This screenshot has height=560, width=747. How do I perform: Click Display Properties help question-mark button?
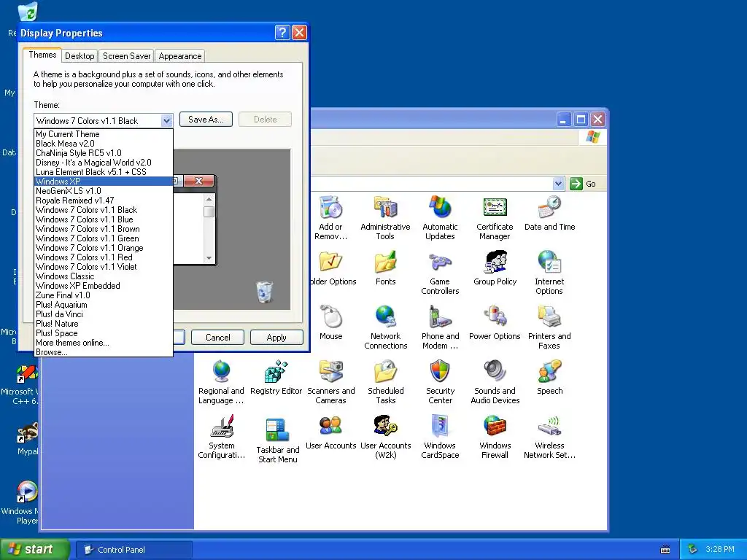[282, 32]
